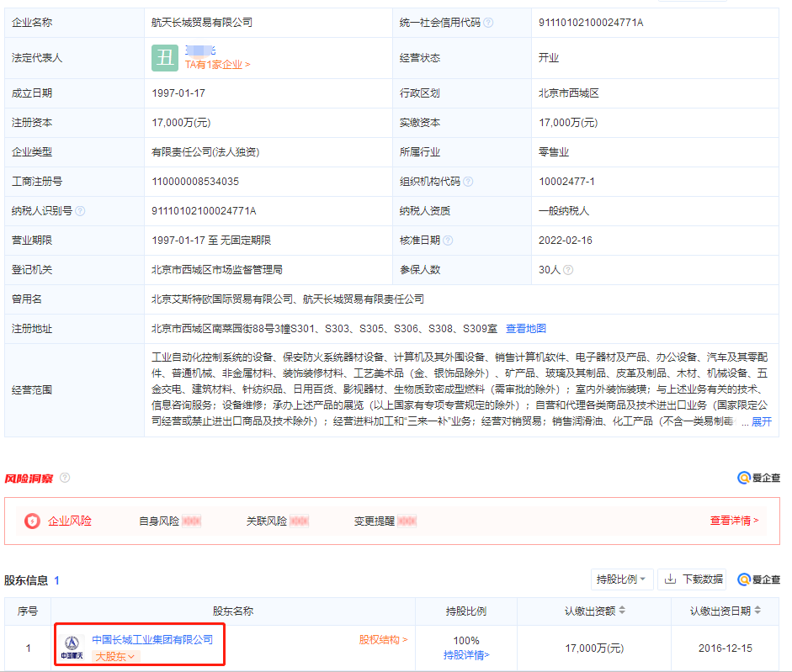The height and width of the screenshot is (672, 792).
Task: Open the 持股详情 link
Action: (466, 655)
